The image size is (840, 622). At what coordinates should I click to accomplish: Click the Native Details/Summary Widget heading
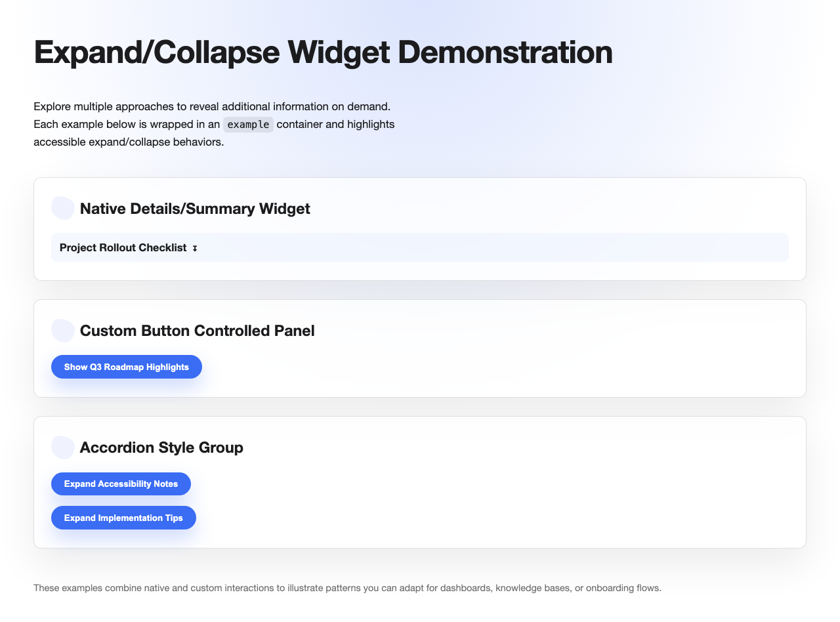[194, 209]
